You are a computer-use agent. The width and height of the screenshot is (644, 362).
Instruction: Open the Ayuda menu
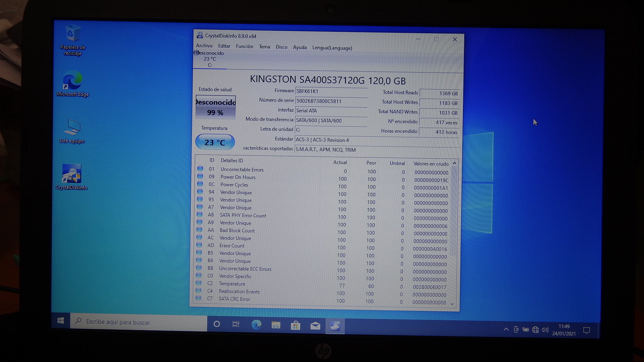pos(300,48)
